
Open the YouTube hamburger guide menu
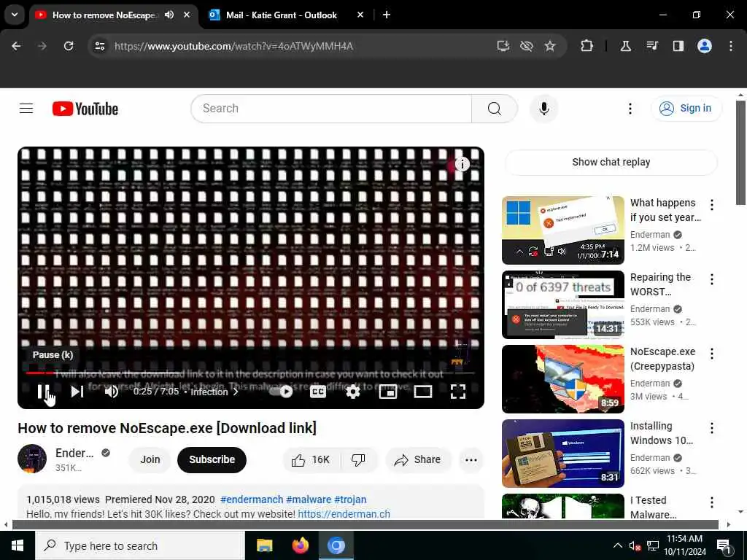click(26, 109)
